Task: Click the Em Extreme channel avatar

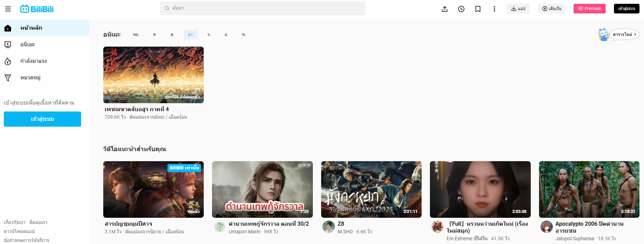Action: click(437, 227)
